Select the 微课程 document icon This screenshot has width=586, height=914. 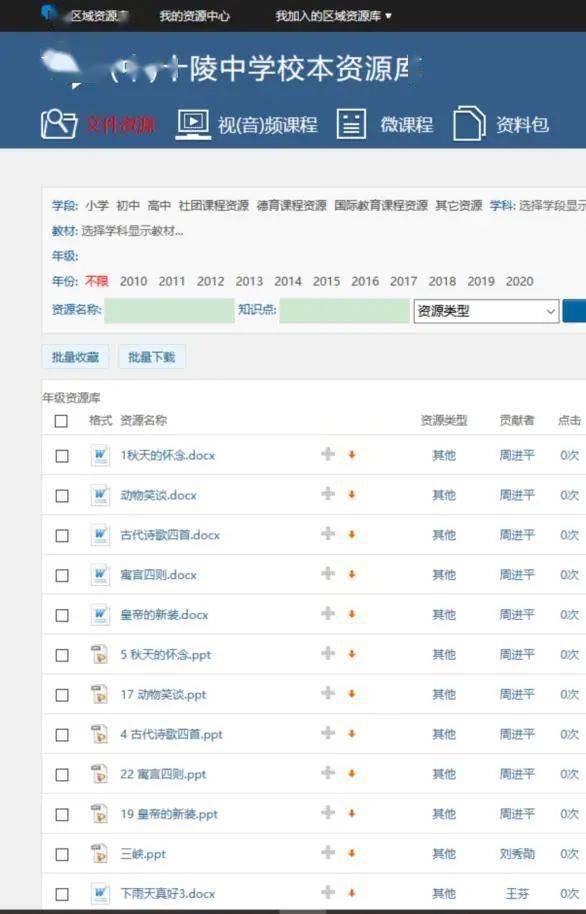pyautogui.click(x=351, y=124)
